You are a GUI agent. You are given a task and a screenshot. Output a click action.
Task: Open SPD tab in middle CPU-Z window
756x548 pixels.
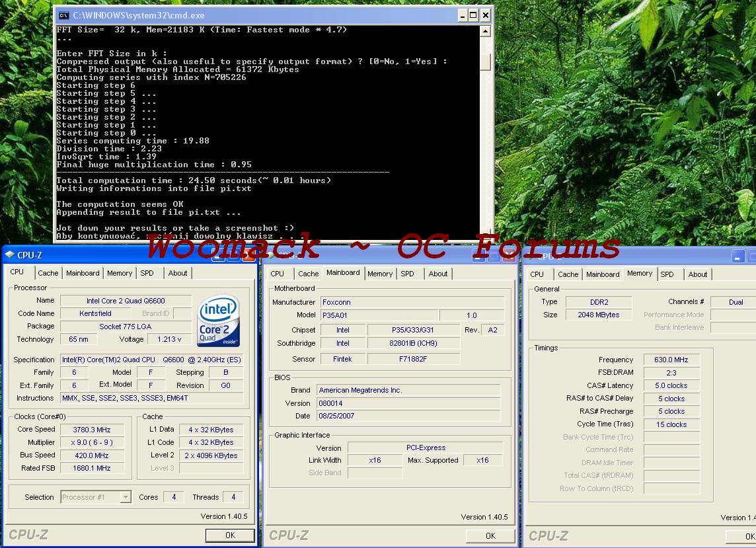(x=408, y=274)
